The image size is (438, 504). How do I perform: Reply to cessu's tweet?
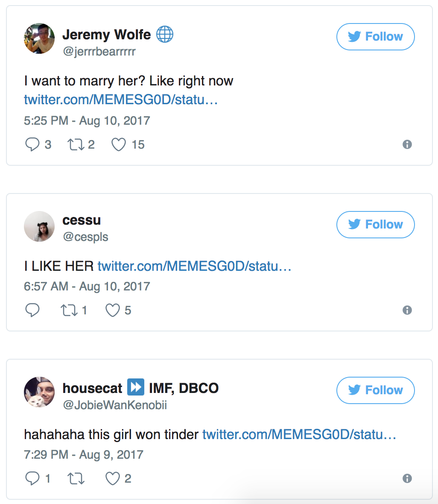[32, 311]
